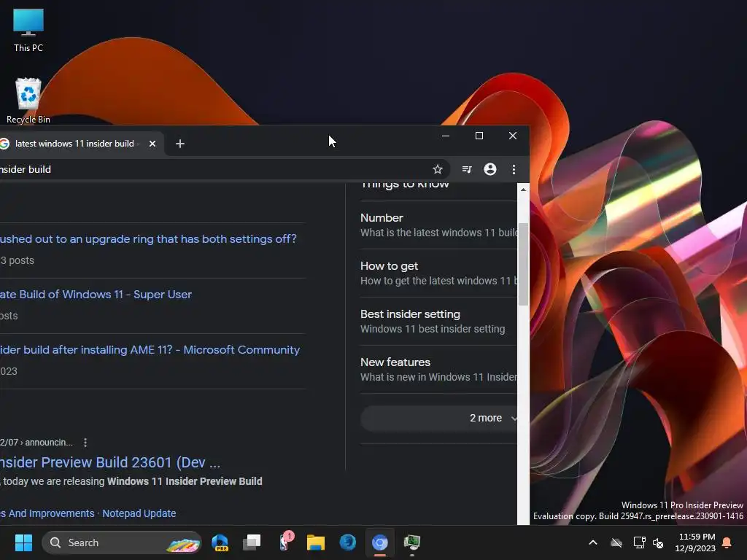Viewport: 747px width, 560px height.
Task: Open the browser profile avatar
Action: [490, 169]
